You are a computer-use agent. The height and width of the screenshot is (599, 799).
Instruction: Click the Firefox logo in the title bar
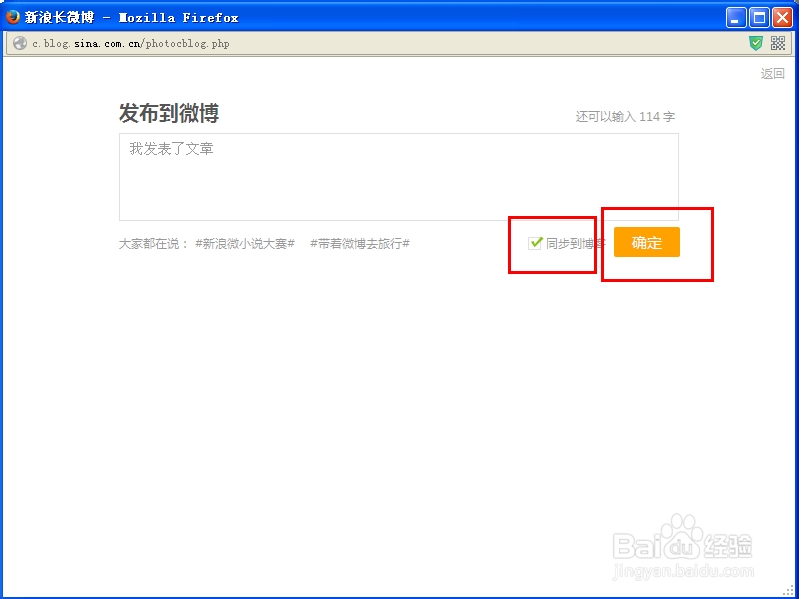(x=12, y=17)
